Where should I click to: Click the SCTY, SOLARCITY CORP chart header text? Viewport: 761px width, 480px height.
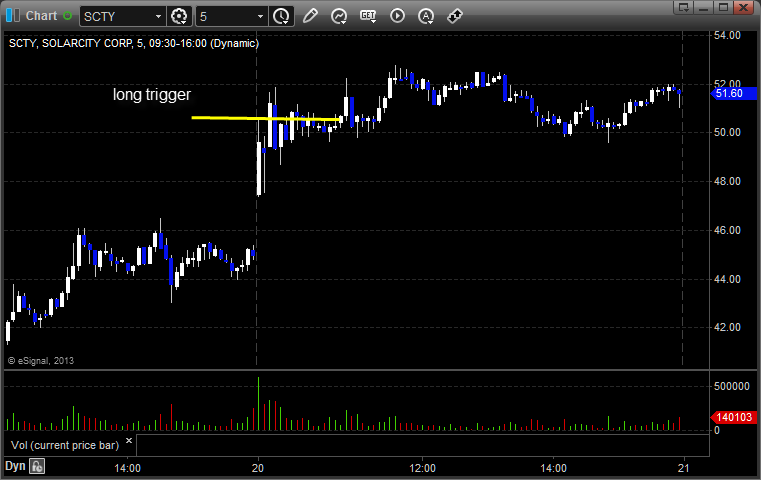[134, 43]
